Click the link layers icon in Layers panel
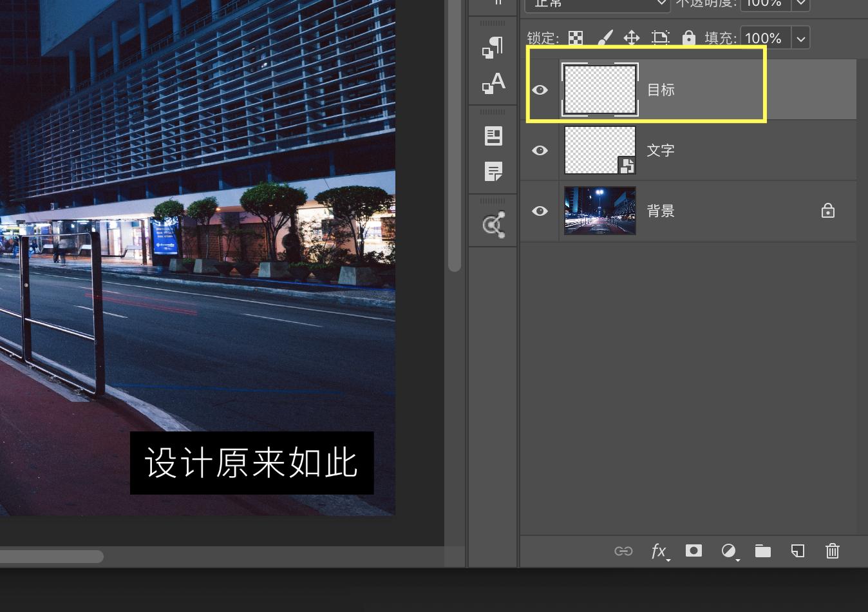Image resolution: width=868 pixels, height=612 pixels. click(x=623, y=551)
